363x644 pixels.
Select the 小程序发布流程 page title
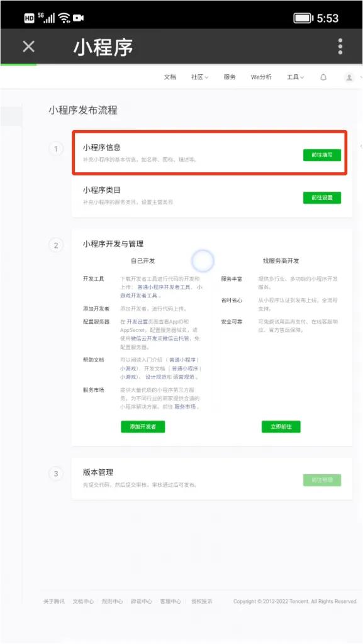tap(83, 110)
